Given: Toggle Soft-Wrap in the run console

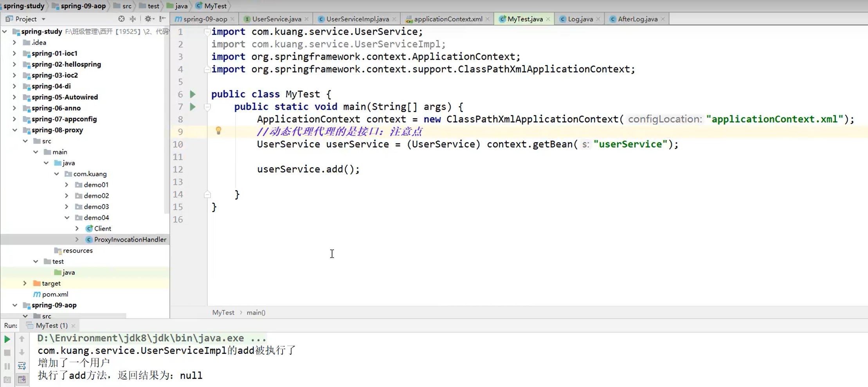Looking at the screenshot, I should click(x=22, y=366).
